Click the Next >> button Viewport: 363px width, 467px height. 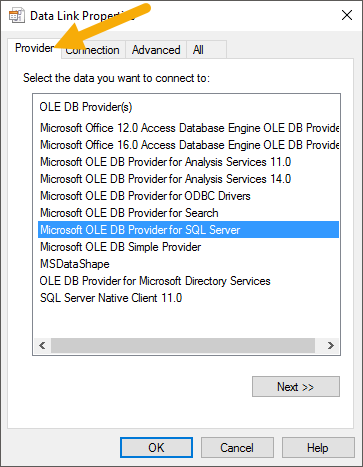[296, 387]
